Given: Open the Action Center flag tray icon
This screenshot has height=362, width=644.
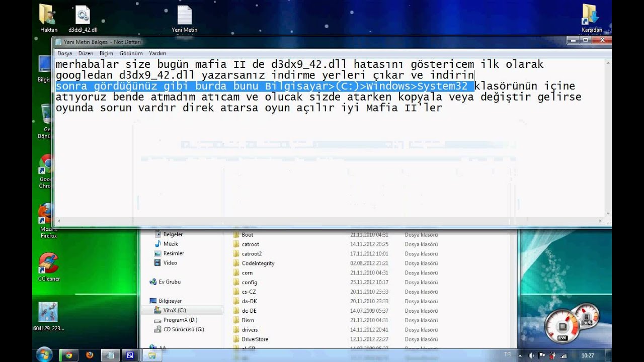Looking at the screenshot, I should 542,355.
